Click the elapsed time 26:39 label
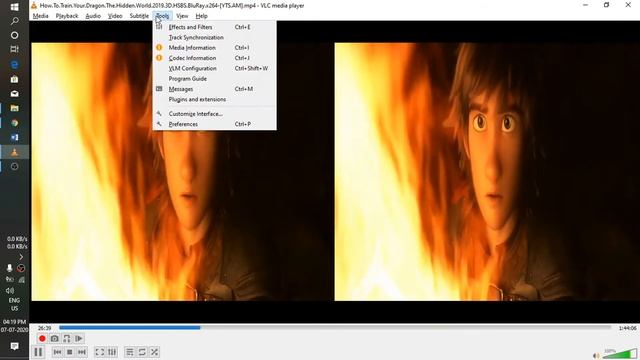Image resolution: width=640 pixels, height=360 pixels. 44,328
